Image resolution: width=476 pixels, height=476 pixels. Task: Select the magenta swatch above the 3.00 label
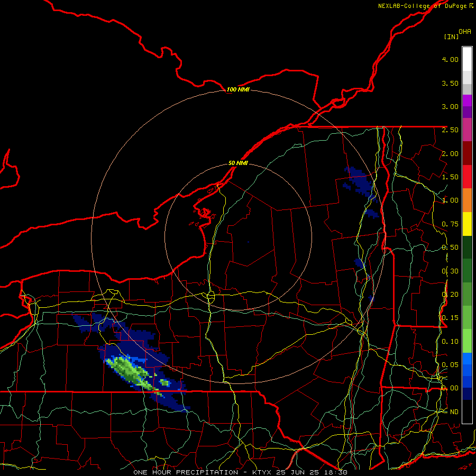[467, 100]
